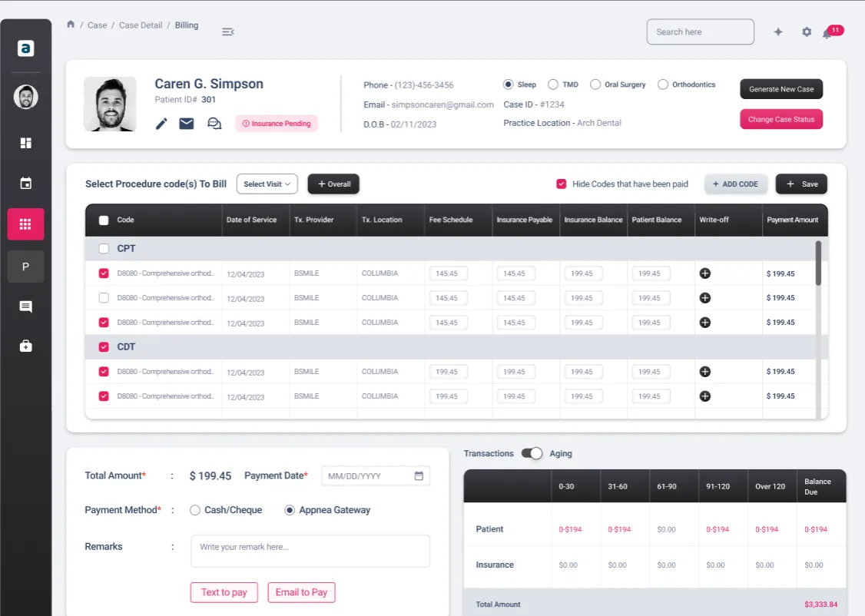Select the TMD case type radio
The image size is (865, 616).
tap(553, 84)
